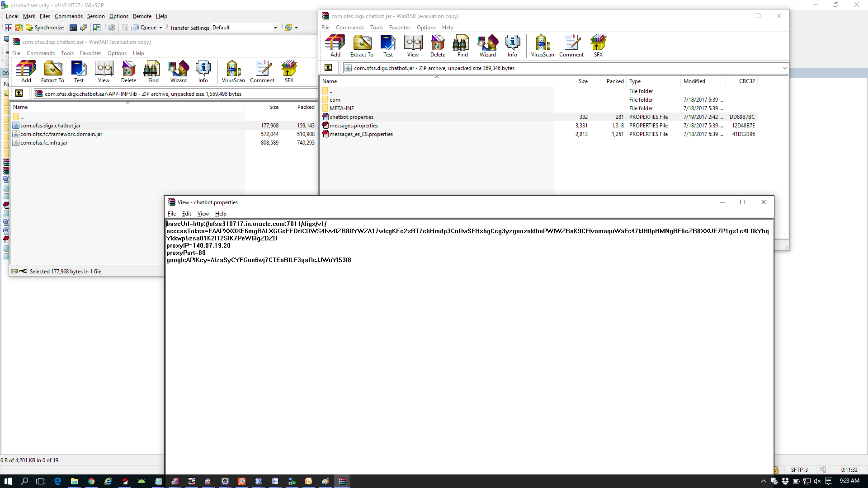Open taskbar search
The width and height of the screenshot is (868, 488).
pos(24,481)
